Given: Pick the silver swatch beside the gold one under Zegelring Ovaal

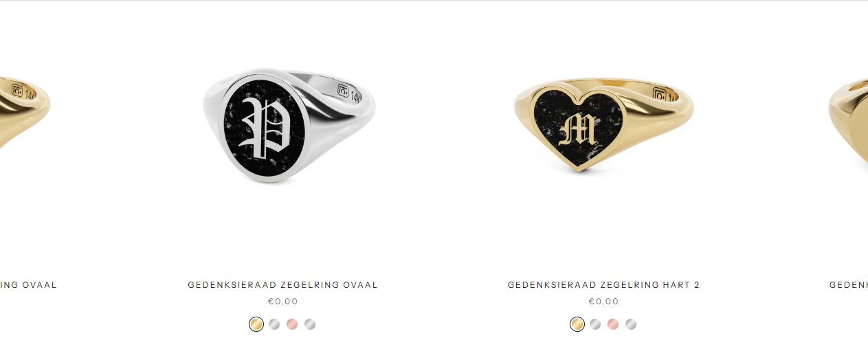Looking at the screenshot, I should point(274,324).
